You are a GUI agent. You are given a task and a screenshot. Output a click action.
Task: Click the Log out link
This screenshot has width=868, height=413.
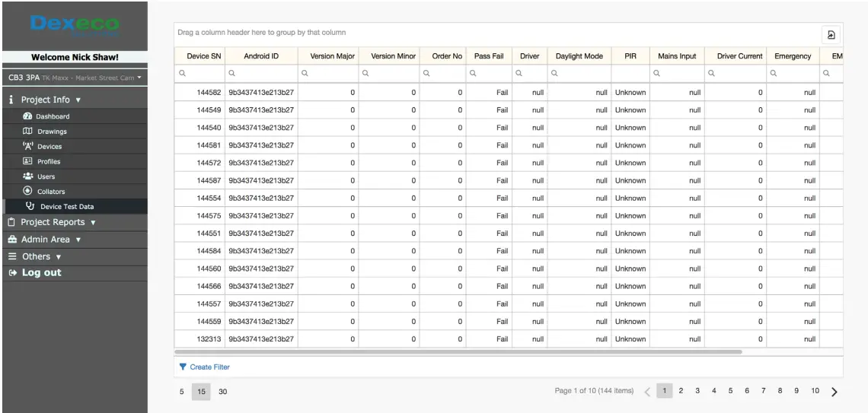42,272
